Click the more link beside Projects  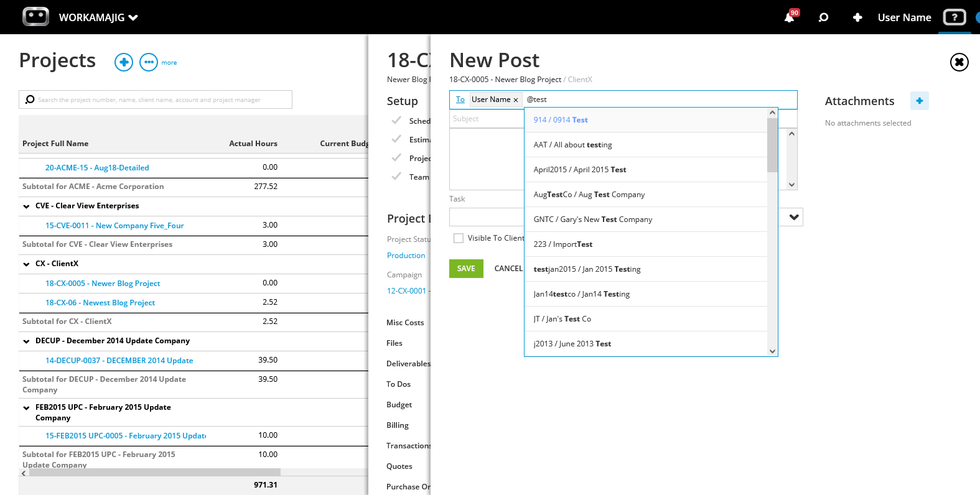pos(169,63)
